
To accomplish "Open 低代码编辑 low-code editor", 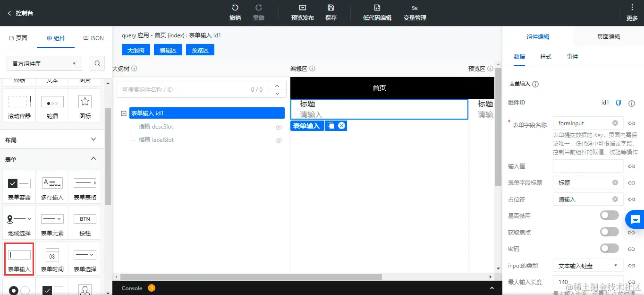I will (377, 13).
